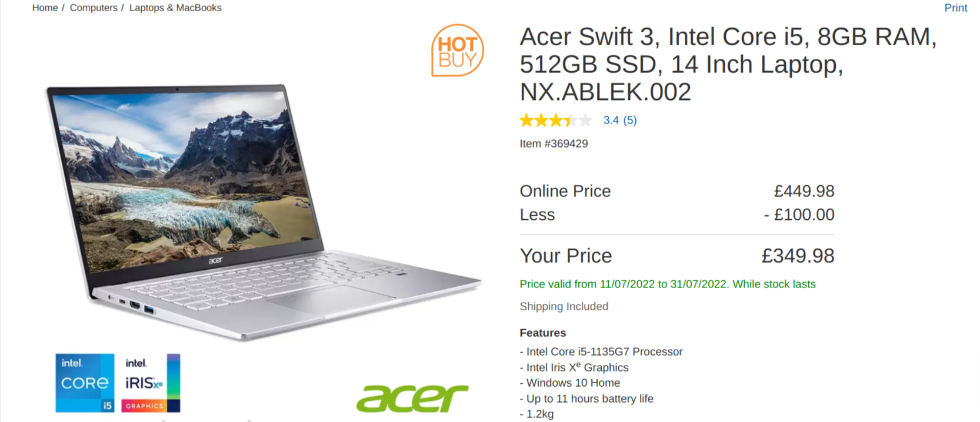Image resolution: width=980 pixels, height=422 pixels.
Task: Open the Home breadcrumb link
Action: [45, 8]
